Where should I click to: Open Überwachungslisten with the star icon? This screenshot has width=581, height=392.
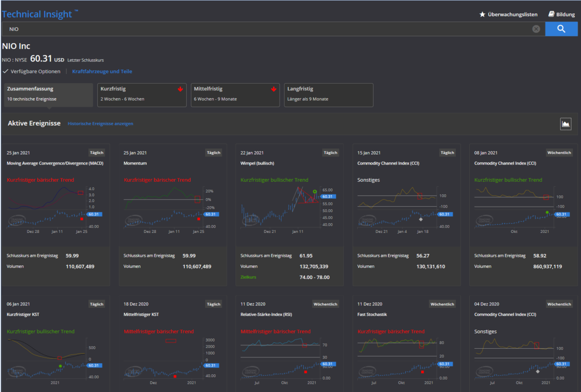click(508, 14)
